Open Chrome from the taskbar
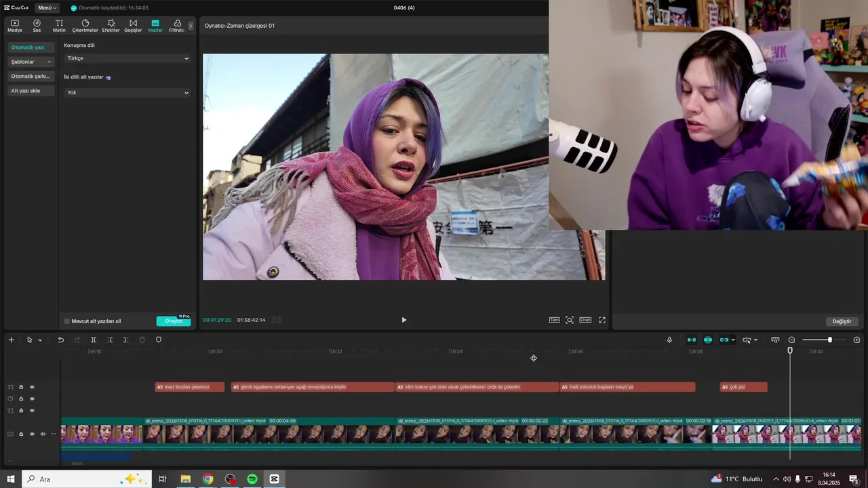This screenshot has height=488, width=868. click(x=208, y=479)
